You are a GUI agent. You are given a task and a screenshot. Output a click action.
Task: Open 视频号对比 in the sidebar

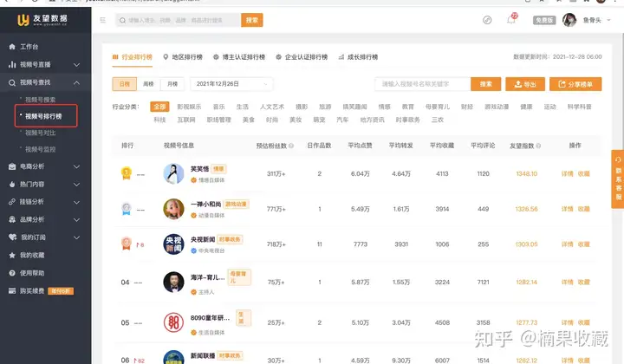coord(40,133)
